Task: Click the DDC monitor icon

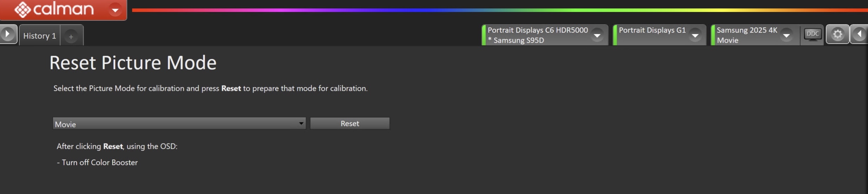Action: [813, 34]
